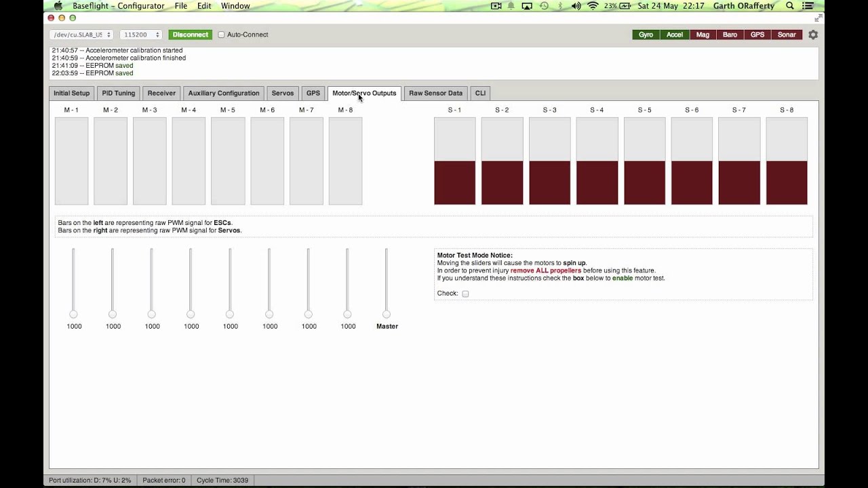Click the Gyro sensor indicator

646,35
